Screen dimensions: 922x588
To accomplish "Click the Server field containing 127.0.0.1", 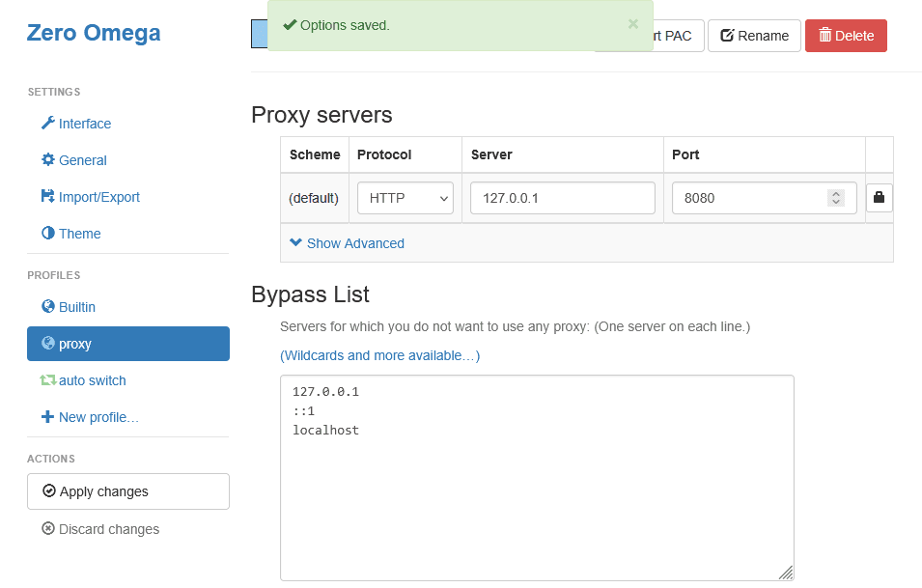I will pos(562,197).
